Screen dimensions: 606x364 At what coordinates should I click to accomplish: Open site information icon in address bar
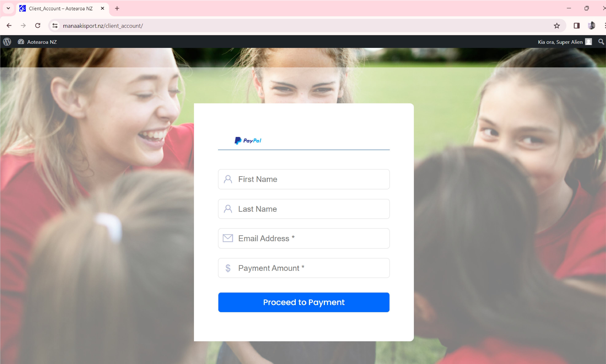pyautogui.click(x=55, y=25)
